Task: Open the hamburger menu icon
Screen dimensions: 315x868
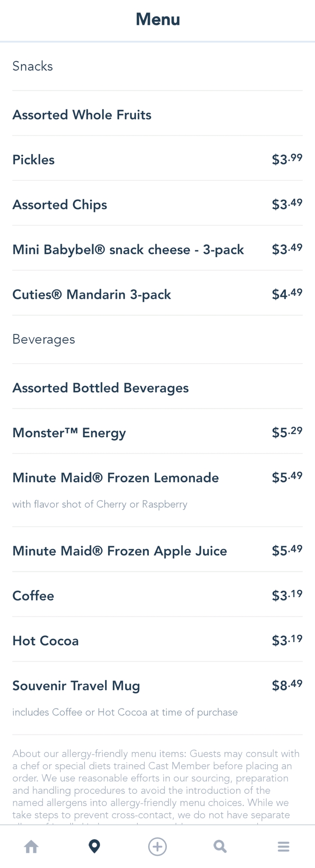Action: (x=283, y=846)
